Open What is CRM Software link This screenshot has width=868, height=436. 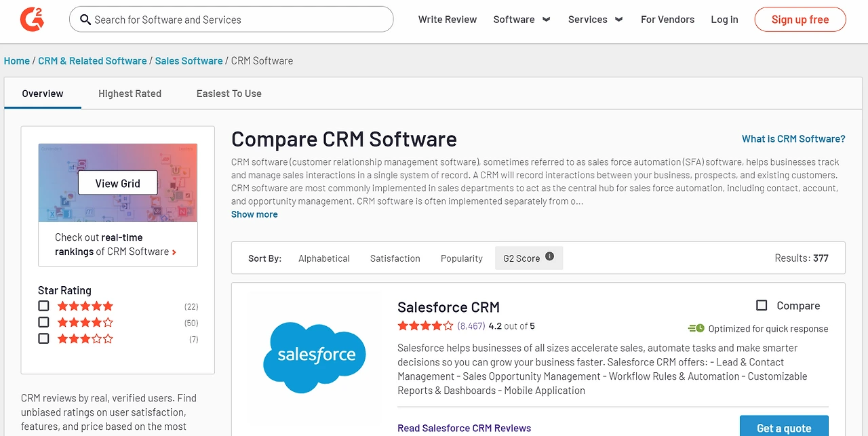pyautogui.click(x=793, y=139)
